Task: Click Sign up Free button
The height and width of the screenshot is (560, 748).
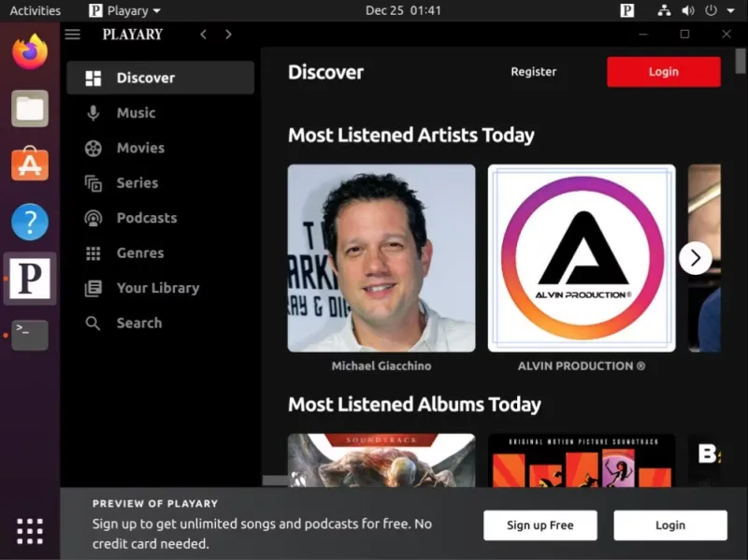Action: tap(540, 525)
